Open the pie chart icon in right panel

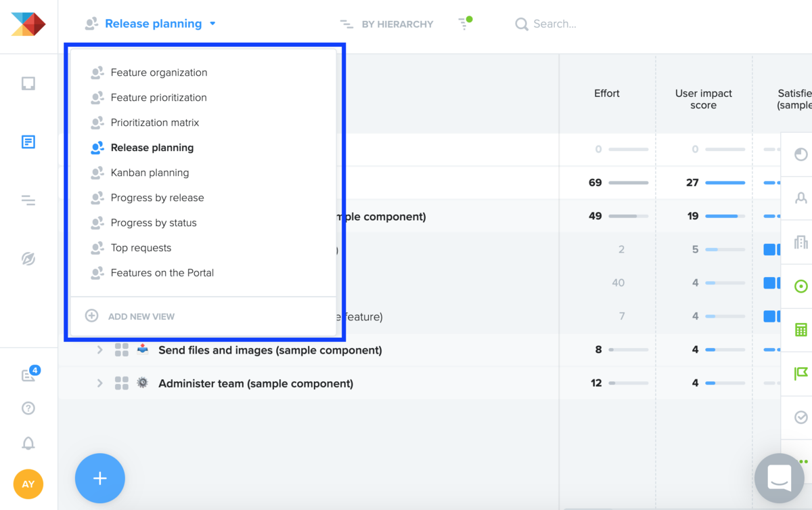(801, 154)
